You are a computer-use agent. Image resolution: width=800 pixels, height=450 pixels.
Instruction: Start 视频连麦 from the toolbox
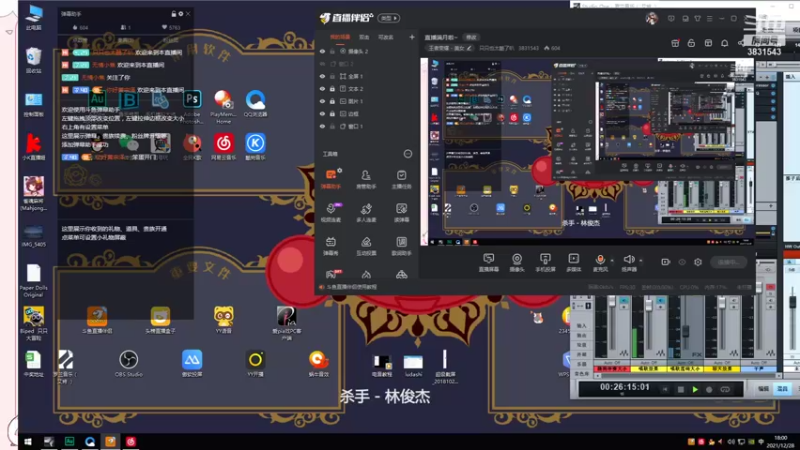click(x=331, y=212)
